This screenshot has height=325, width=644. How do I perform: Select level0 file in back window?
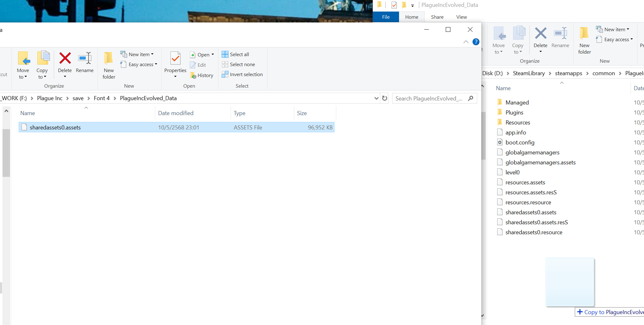pyautogui.click(x=512, y=172)
